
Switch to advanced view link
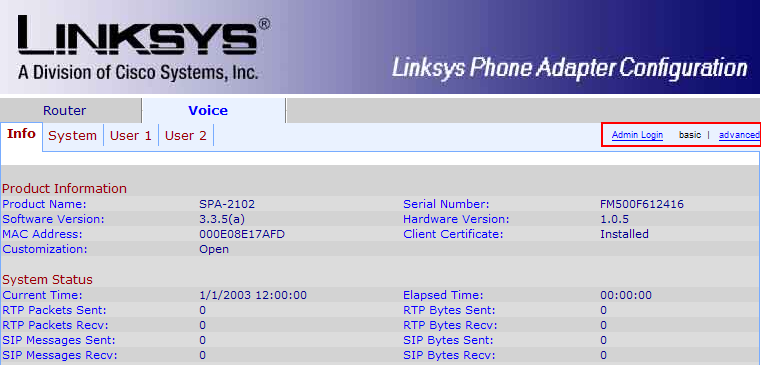(739, 135)
